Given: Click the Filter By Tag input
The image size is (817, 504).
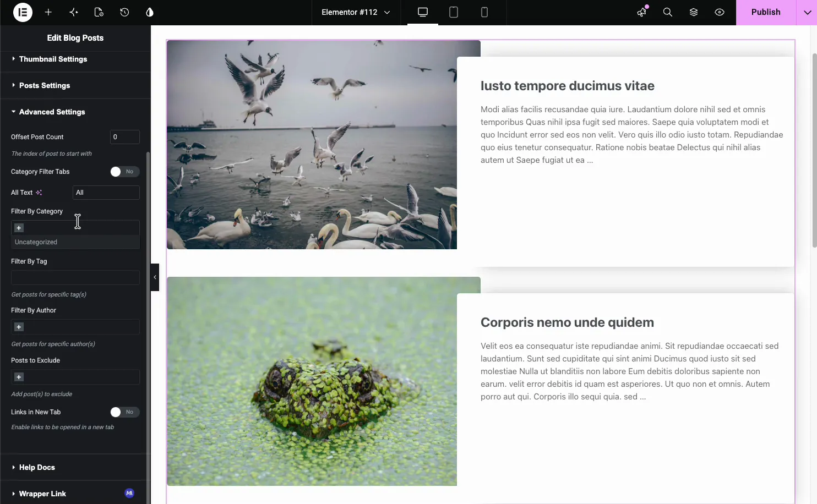Looking at the screenshot, I should click(x=75, y=277).
